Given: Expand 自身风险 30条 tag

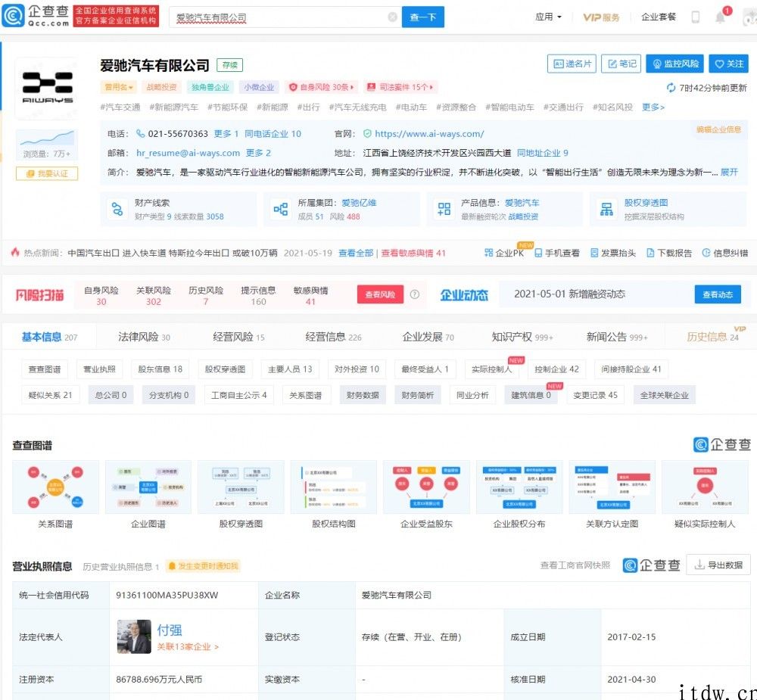Looking at the screenshot, I should tap(321, 87).
